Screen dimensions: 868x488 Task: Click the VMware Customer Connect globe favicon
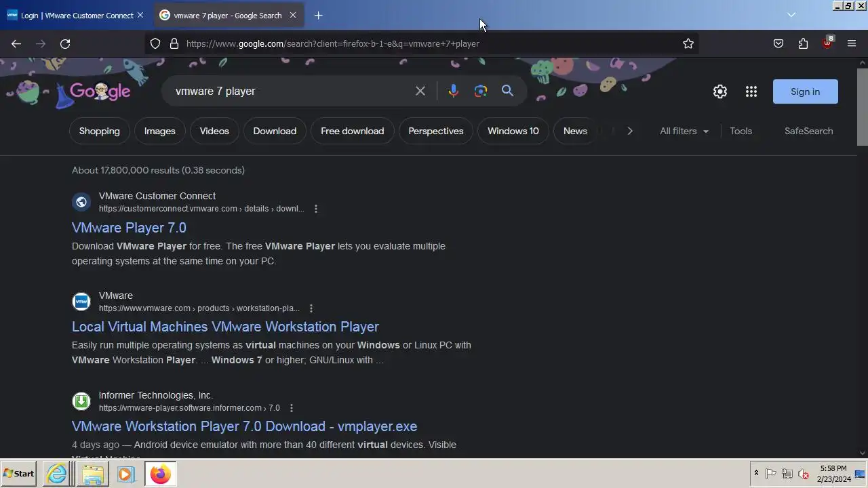81,202
